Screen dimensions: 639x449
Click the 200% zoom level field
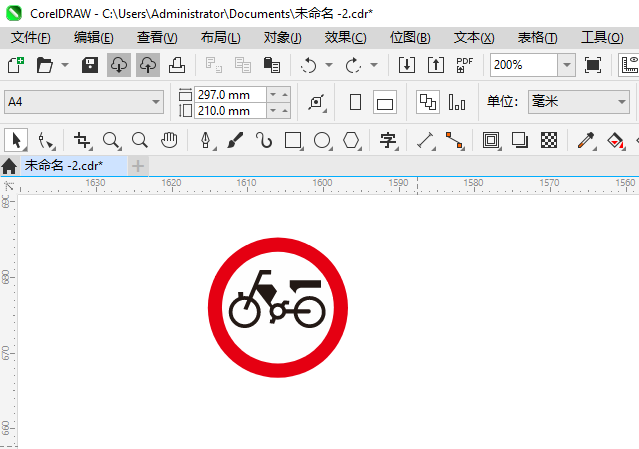tap(524, 65)
